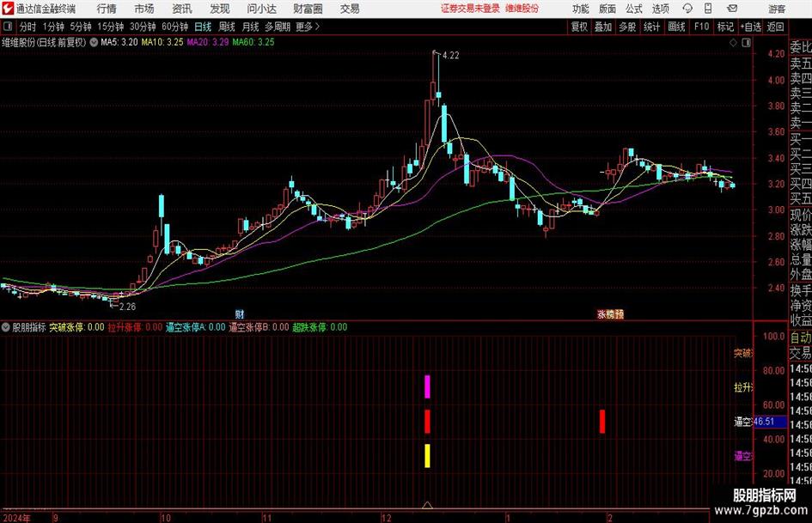Open the 公式 menu
This screenshot has width=812, height=523.
(x=634, y=9)
